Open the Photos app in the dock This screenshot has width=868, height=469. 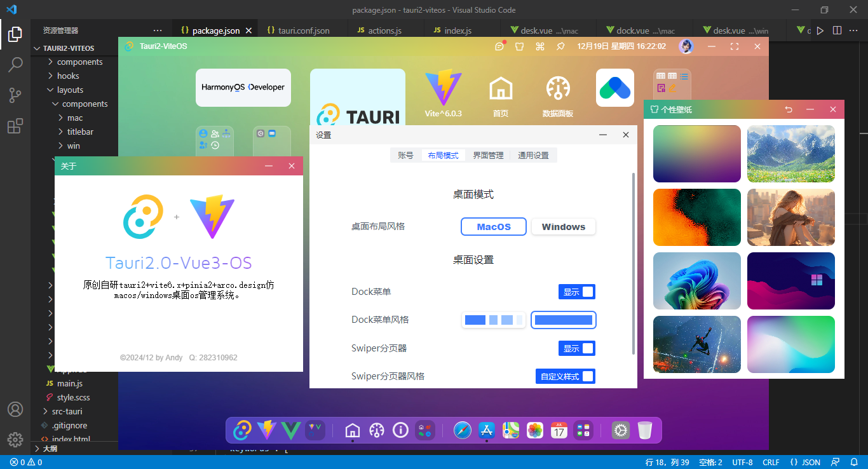(535, 430)
